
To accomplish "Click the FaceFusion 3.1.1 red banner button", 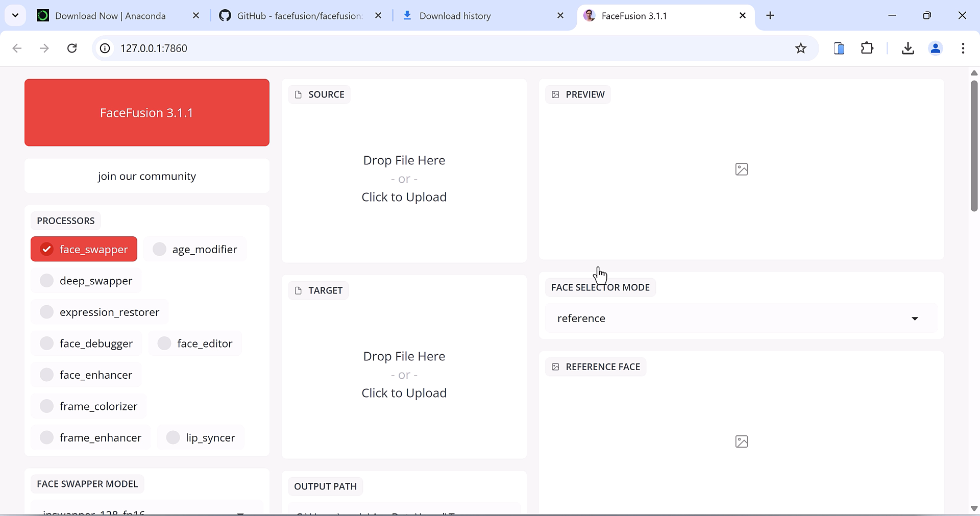I will (x=147, y=112).
